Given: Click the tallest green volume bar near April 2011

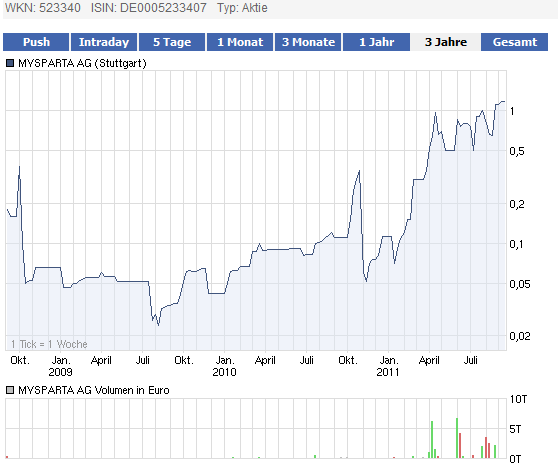Looking at the screenshot, I should (432, 439).
